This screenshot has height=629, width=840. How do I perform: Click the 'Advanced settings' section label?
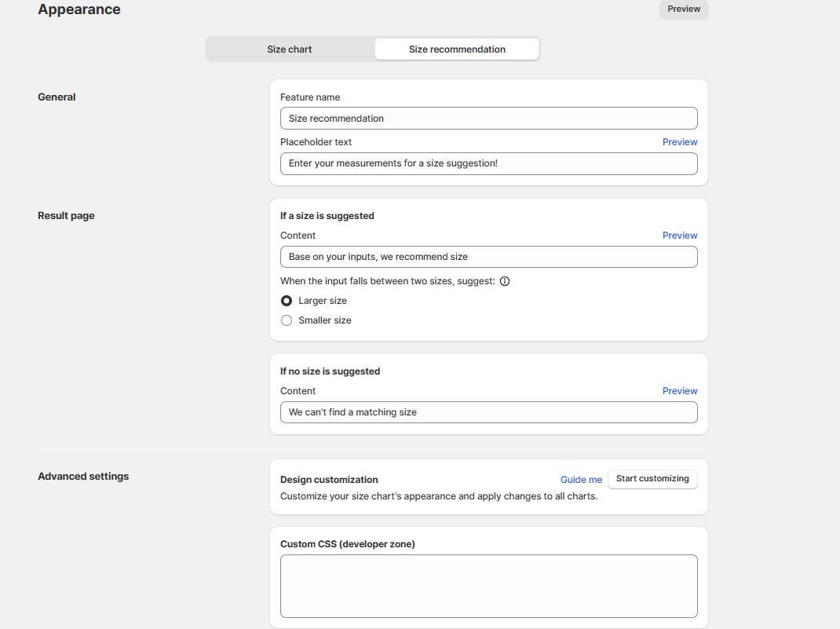pyautogui.click(x=83, y=477)
